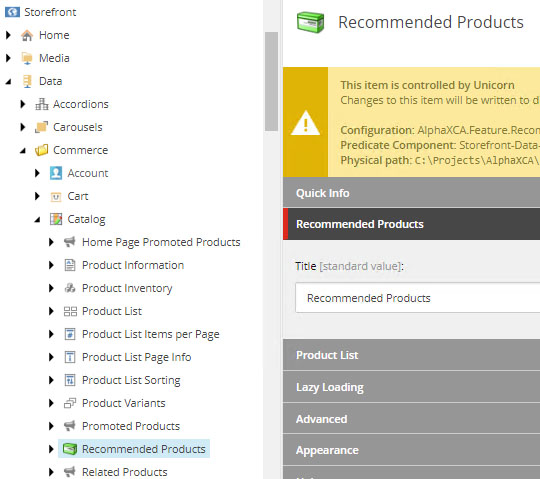
Task: Click the Carousels icon
Action: [x=41, y=127]
